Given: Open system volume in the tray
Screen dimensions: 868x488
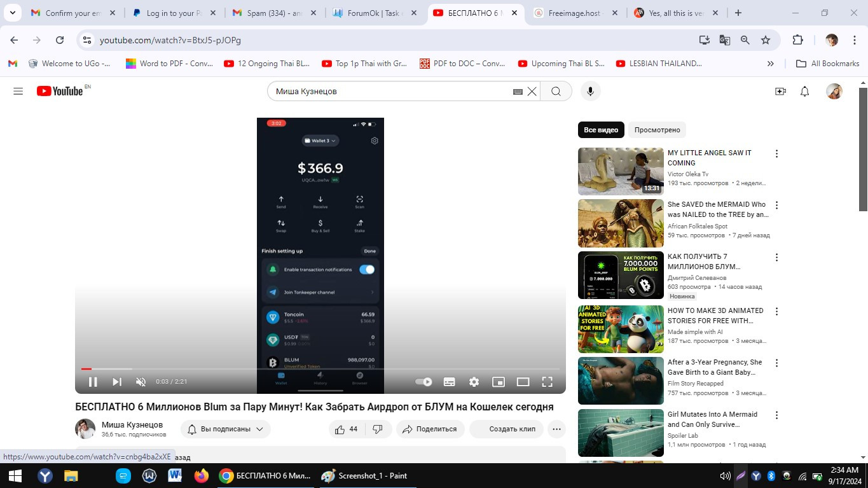Looking at the screenshot, I should [x=725, y=475].
